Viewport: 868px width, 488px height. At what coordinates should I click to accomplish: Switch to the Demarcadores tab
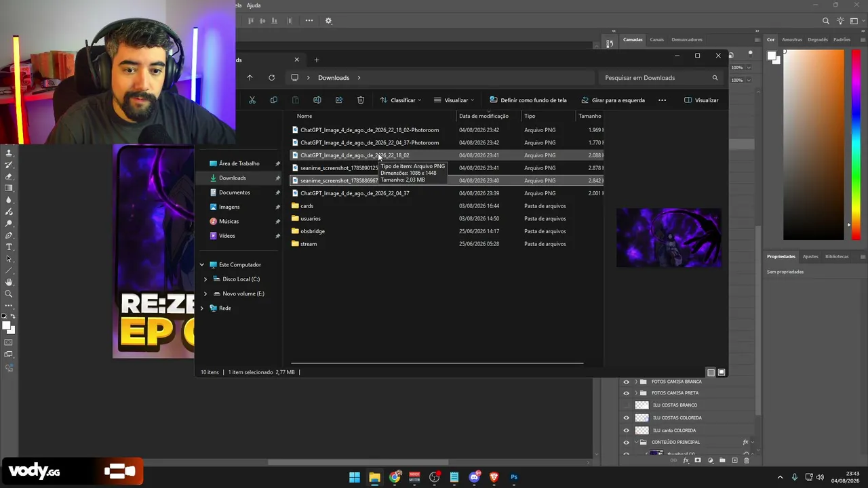click(687, 39)
